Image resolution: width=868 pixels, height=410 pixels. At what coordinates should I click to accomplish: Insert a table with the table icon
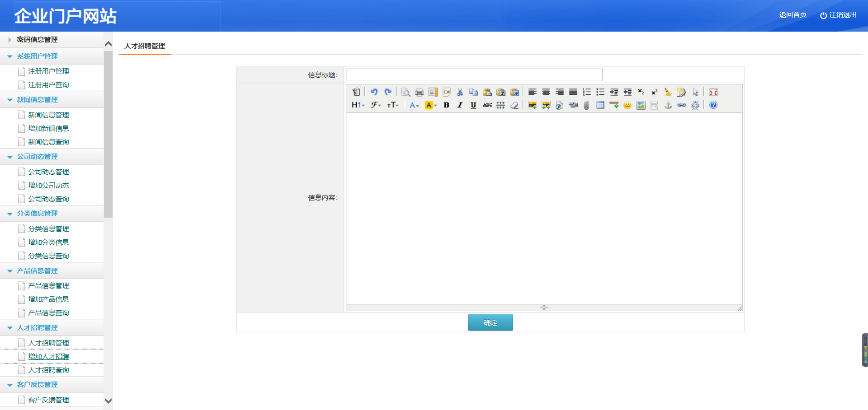coord(600,105)
